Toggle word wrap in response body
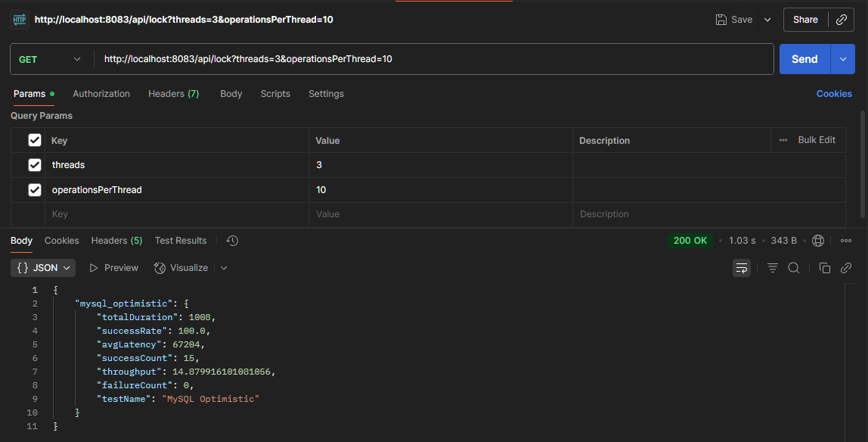Image resolution: width=868 pixels, height=442 pixels. click(742, 268)
